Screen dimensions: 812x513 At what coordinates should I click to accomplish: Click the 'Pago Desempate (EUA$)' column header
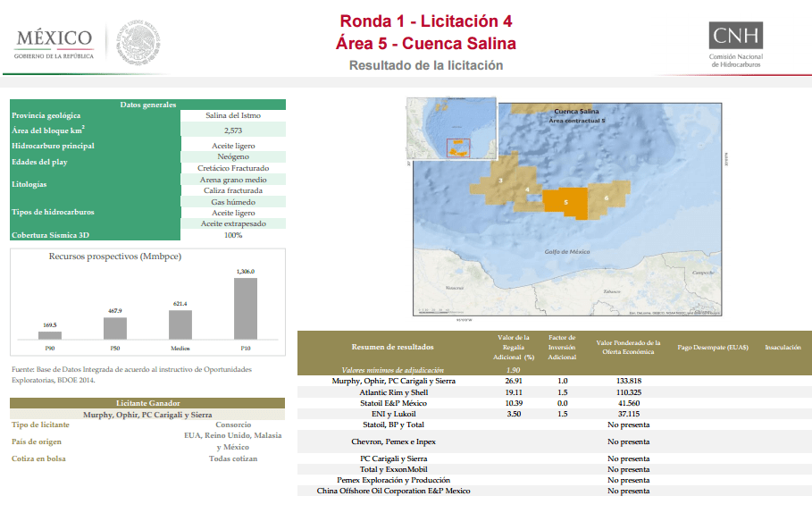coord(713,347)
